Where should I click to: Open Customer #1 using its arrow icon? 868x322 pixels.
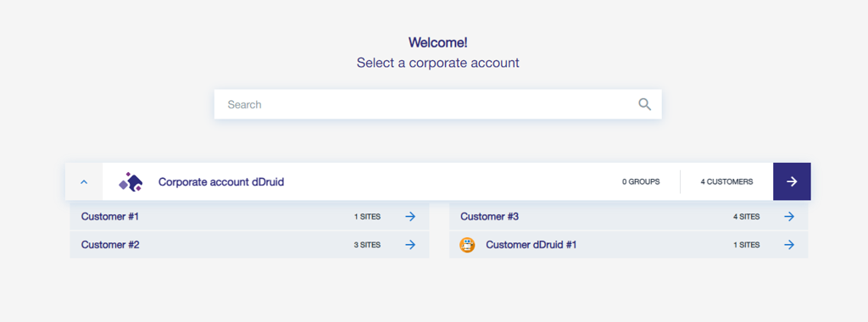[410, 216]
